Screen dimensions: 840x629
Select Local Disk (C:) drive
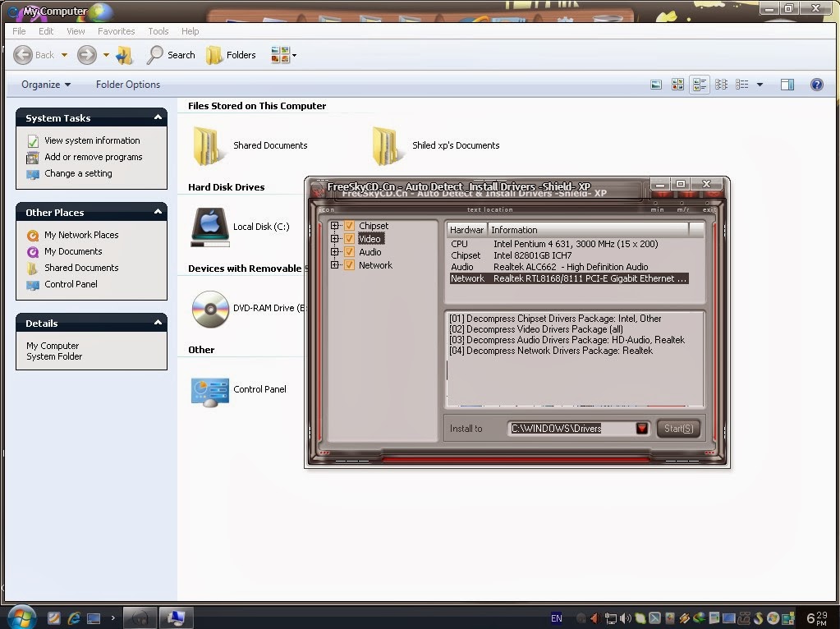click(210, 227)
